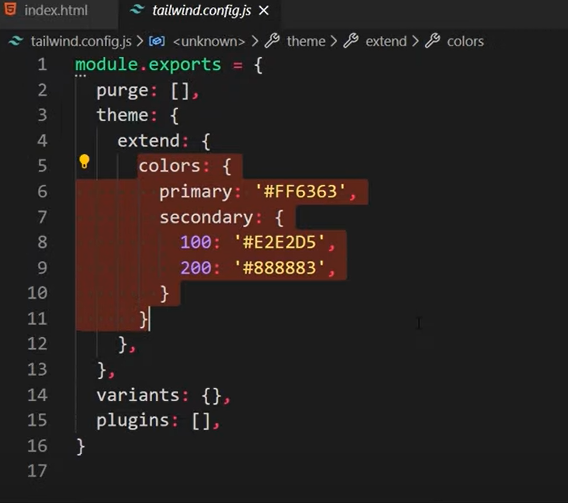Click the wrench icon before extend breadcrumb
Screen dimensions: 568x503
pos(351,41)
